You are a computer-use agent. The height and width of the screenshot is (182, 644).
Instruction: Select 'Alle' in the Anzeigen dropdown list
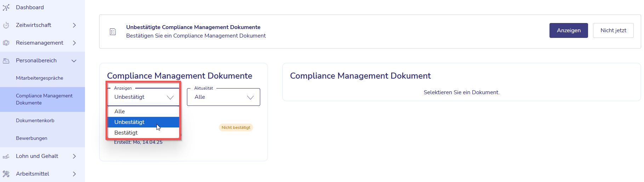(x=143, y=112)
